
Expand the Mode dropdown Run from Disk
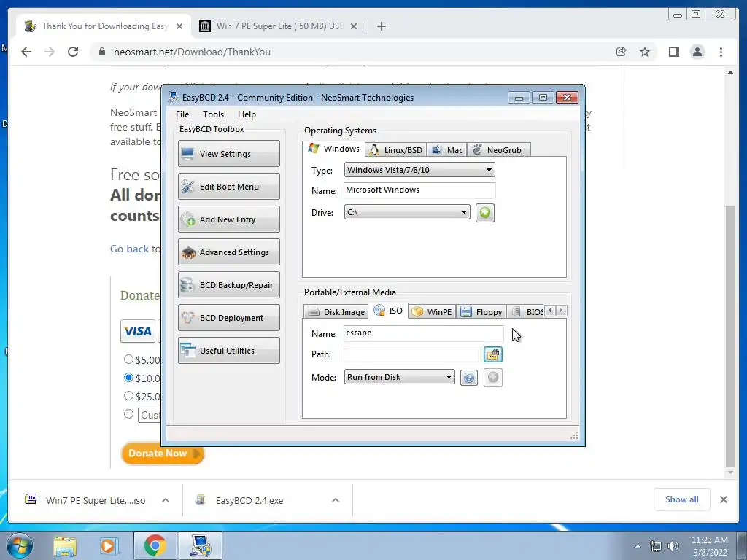[x=400, y=377]
